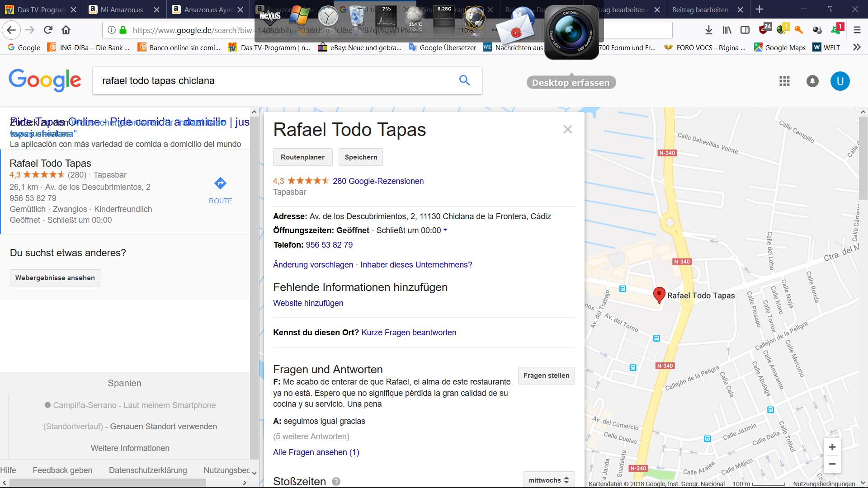Click the ROUTE directions icon

tap(220, 183)
